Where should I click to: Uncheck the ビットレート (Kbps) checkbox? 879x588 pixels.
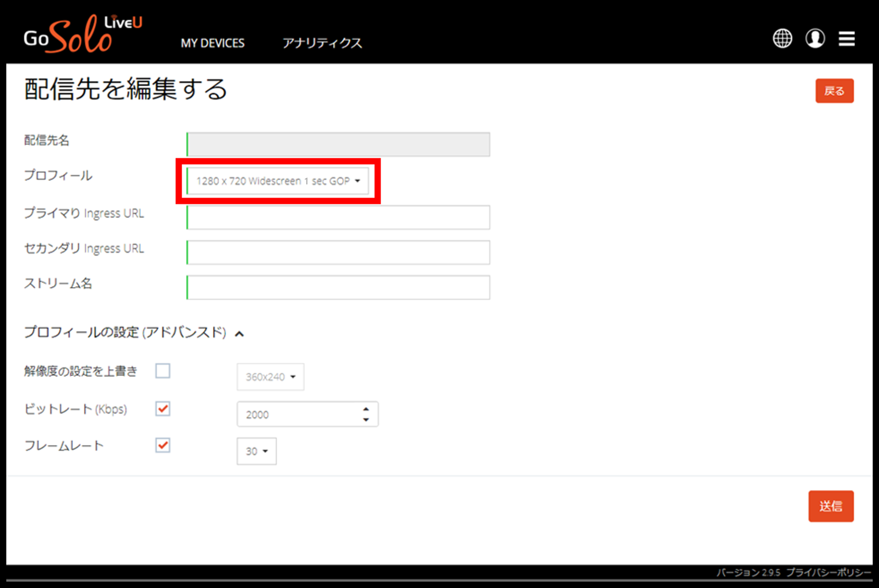click(x=163, y=409)
